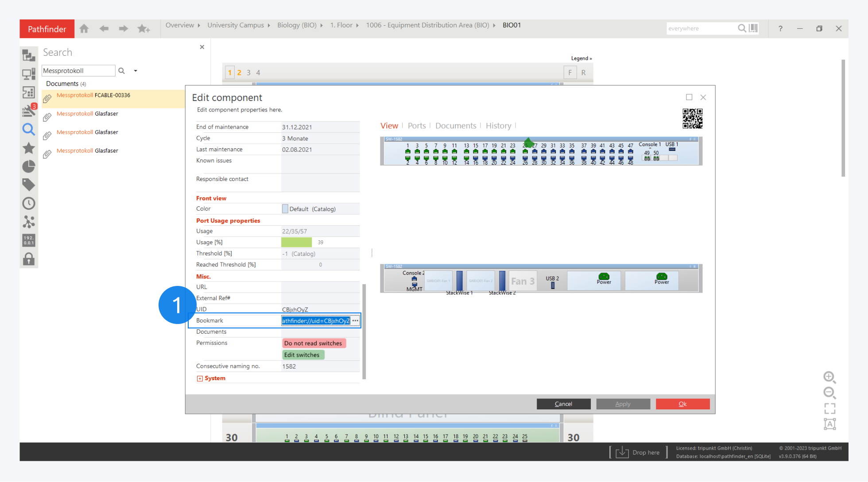
Task: Open the maintenance tools icon with badge
Action: click(x=29, y=110)
